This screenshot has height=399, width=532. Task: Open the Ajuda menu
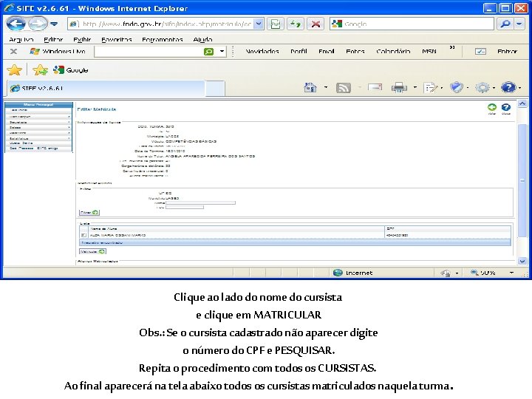click(202, 40)
